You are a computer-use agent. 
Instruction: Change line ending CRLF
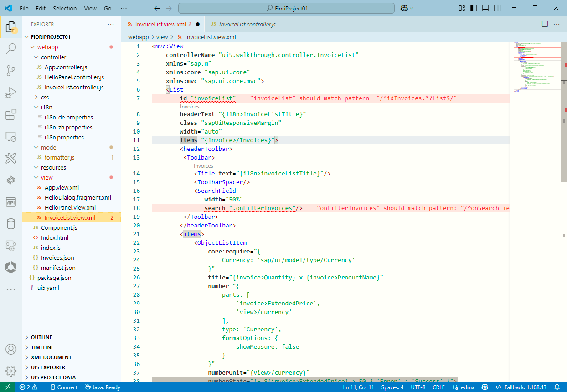(x=438, y=387)
